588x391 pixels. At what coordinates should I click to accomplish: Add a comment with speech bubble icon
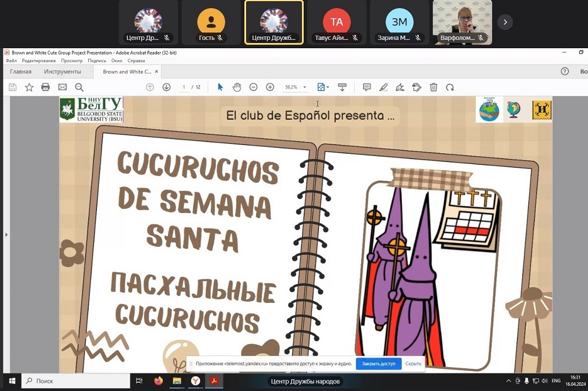point(367,87)
